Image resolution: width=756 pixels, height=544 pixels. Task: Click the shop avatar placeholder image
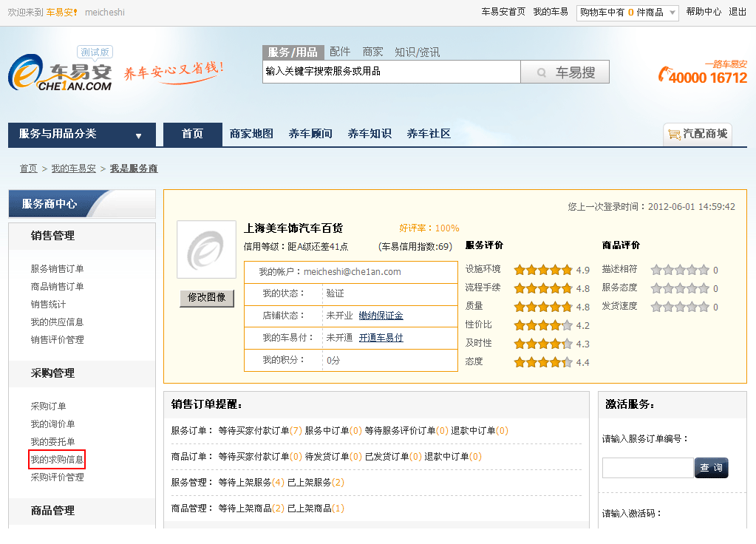point(206,249)
